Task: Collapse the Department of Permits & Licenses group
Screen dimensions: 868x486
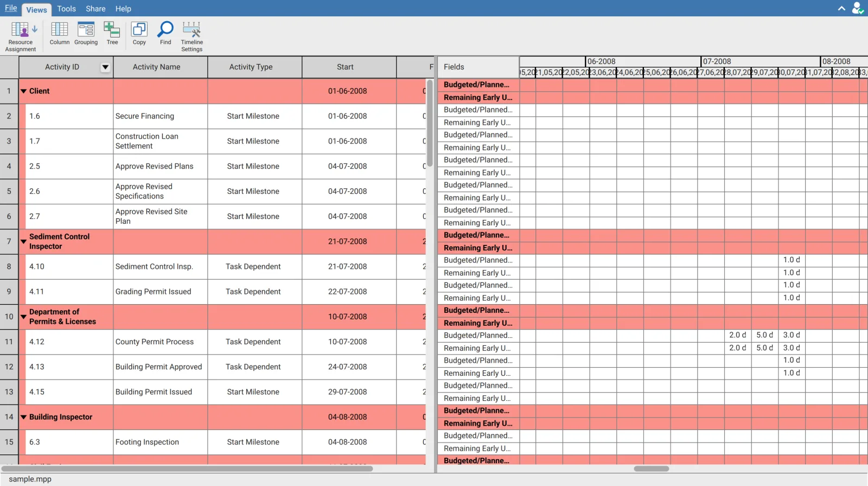Action: (23, 317)
